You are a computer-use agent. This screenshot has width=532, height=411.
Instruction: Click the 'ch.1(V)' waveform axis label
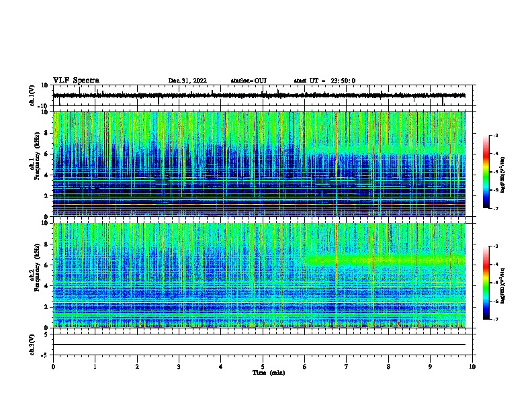[x=32, y=95]
